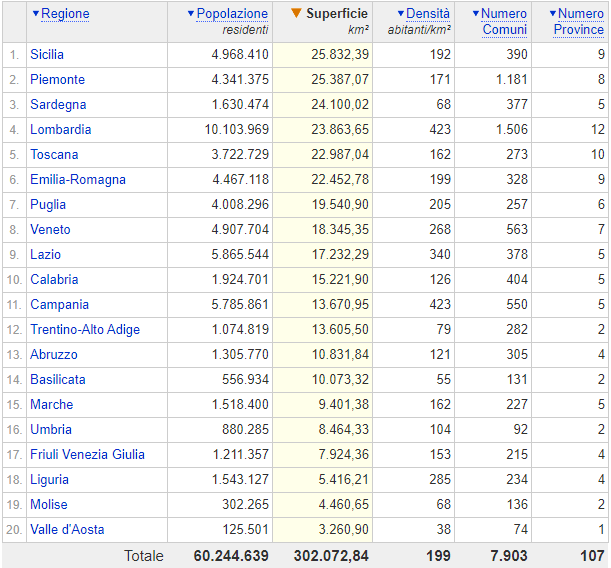Click the blue arrow beside Popolazione
Image resolution: width=611 pixels, height=568 pixels.
point(191,14)
